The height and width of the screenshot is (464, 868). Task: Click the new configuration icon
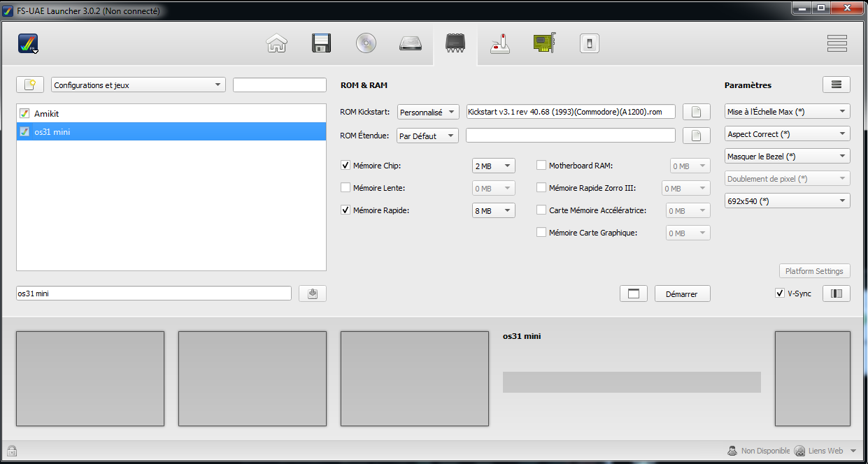[30, 85]
